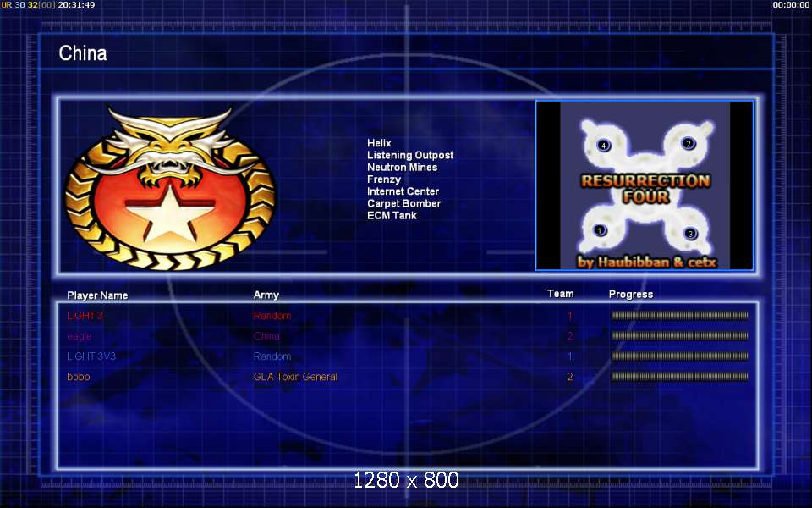This screenshot has width=812, height=508.
Task: Select the Resurrection Four map preview
Action: [645, 185]
